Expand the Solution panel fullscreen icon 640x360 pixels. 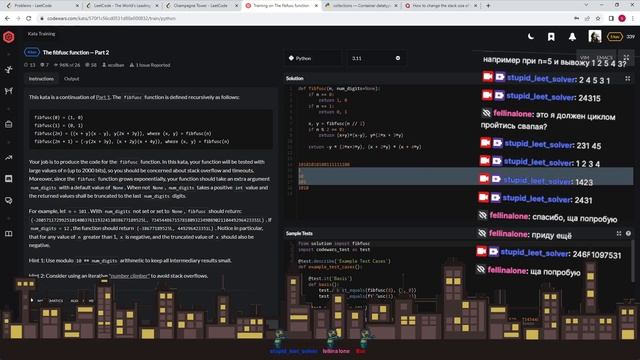(627, 78)
